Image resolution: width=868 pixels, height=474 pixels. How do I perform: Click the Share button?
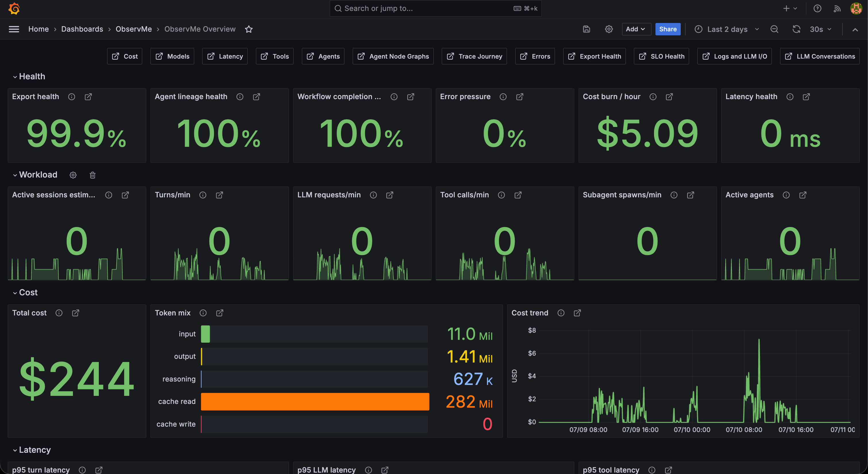click(668, 29)
